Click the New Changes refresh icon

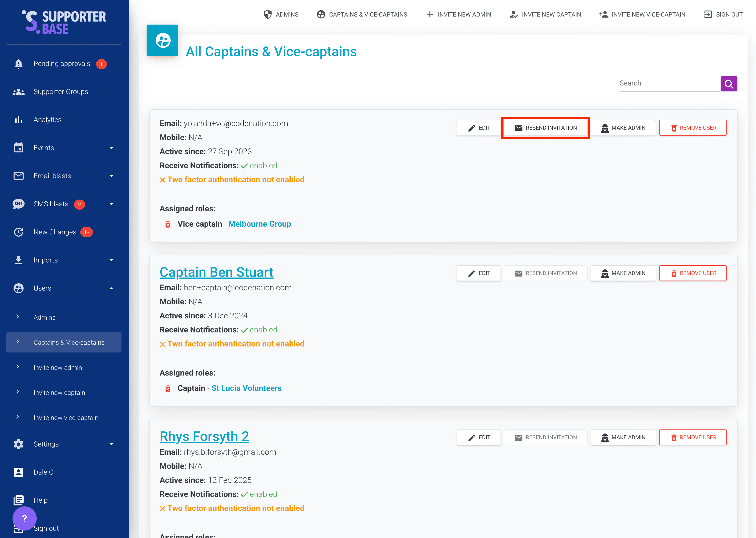pos(19,232)
